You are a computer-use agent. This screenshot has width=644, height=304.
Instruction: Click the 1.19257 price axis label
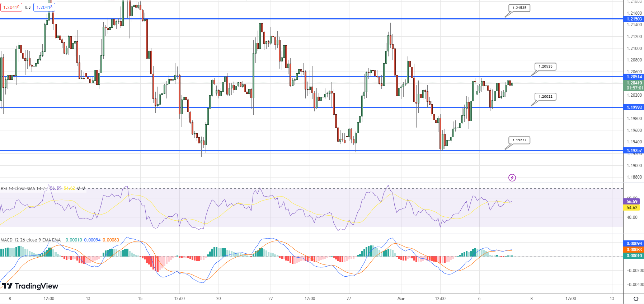[x=634, y=151]
